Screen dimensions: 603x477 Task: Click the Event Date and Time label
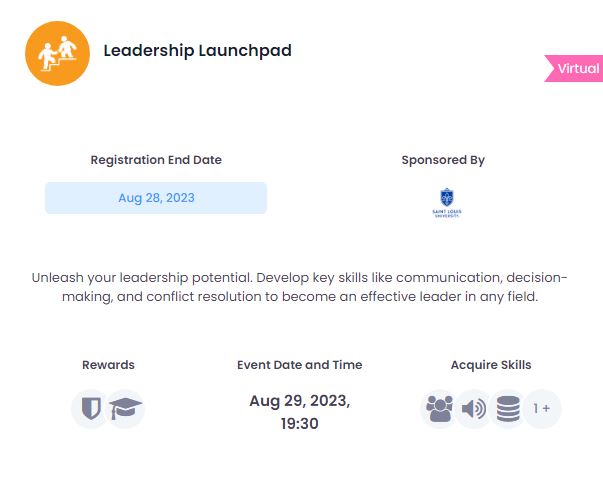click(x=300, y=365)
